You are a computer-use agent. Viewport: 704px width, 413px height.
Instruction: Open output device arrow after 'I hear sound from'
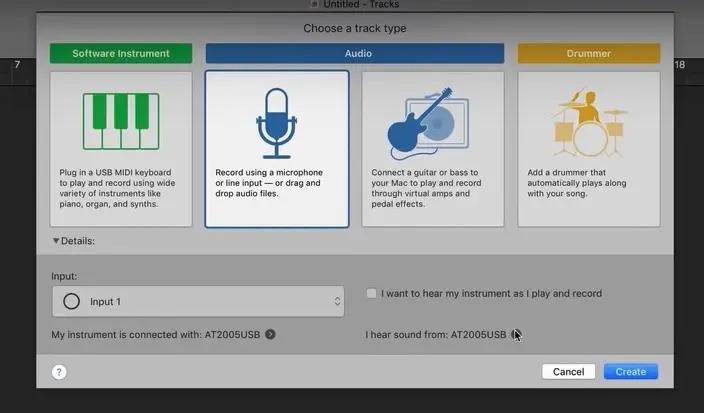[516, 335]
